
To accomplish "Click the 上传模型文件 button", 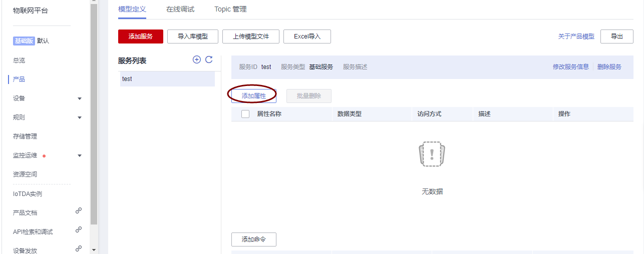I will click(251, 36).
